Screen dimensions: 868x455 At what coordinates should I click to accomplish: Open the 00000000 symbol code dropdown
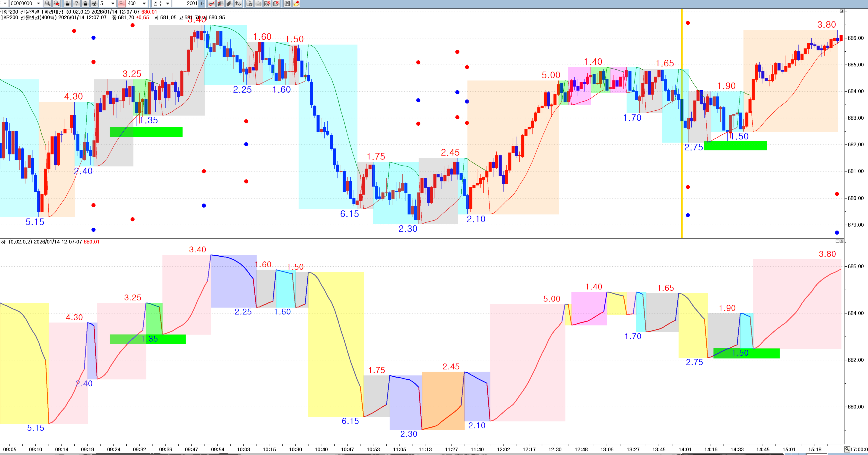click(38, 3)
